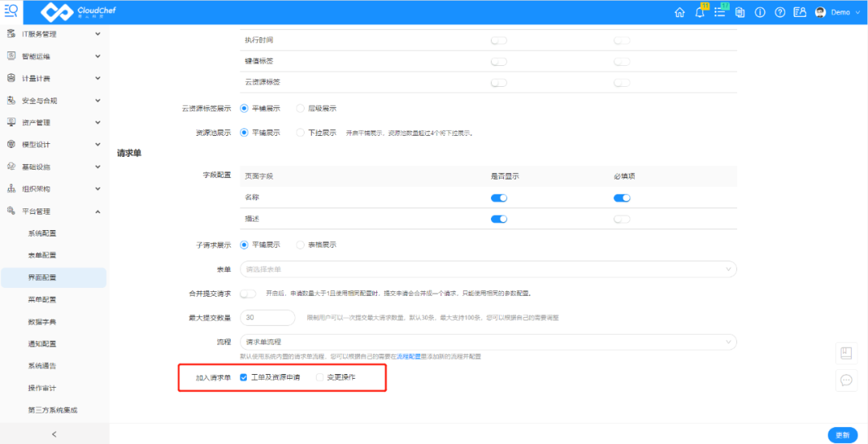Expand the 资产管理 menu chevron
The width and height of the screenshot is (868, 444).
coord(98,122)
